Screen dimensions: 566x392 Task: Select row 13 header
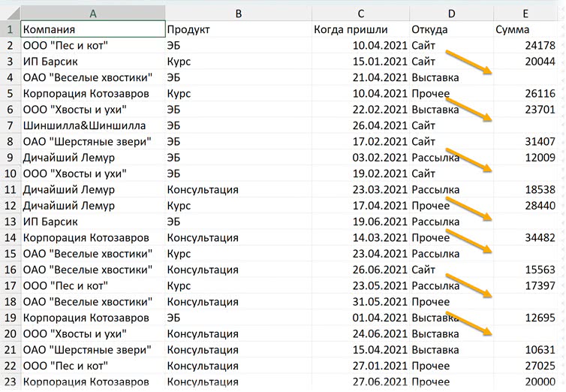[10, 222]
